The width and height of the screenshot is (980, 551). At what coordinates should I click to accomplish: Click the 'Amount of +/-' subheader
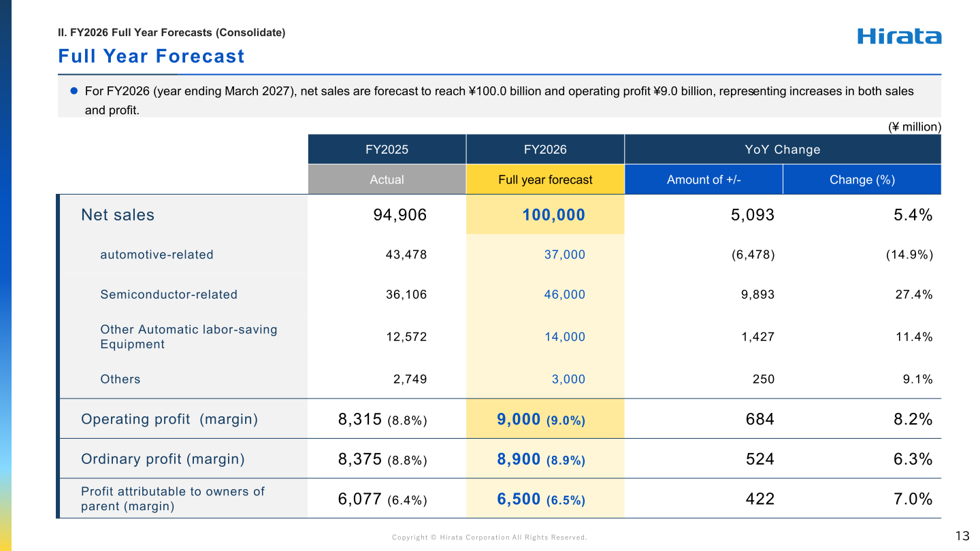pyautogui.click(x=704, y=180)
